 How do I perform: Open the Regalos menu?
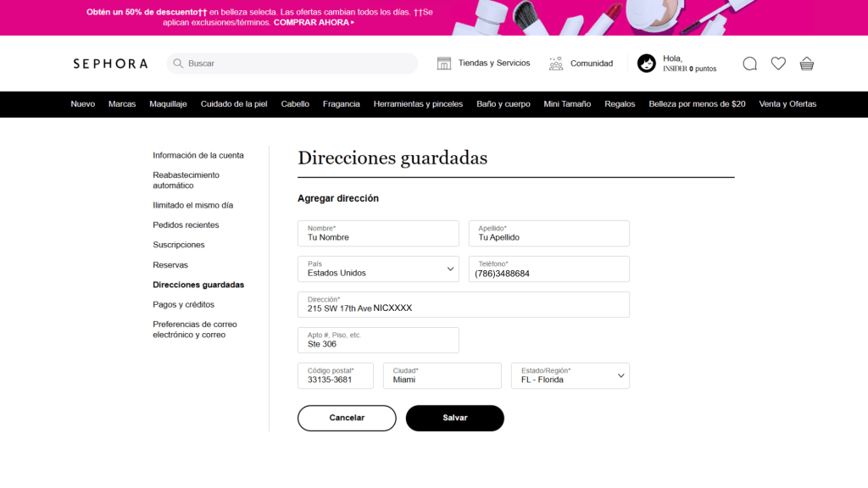620,104
